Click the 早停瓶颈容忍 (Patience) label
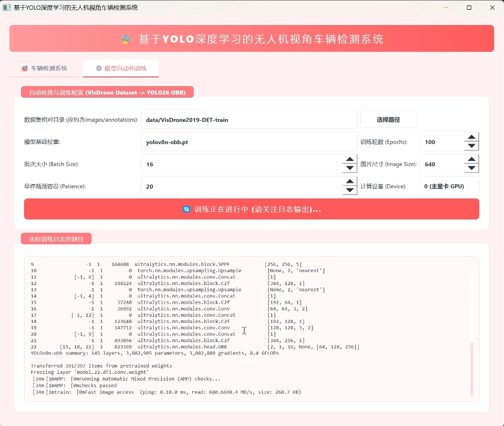 pyautogui.click(x=55, y=186)
